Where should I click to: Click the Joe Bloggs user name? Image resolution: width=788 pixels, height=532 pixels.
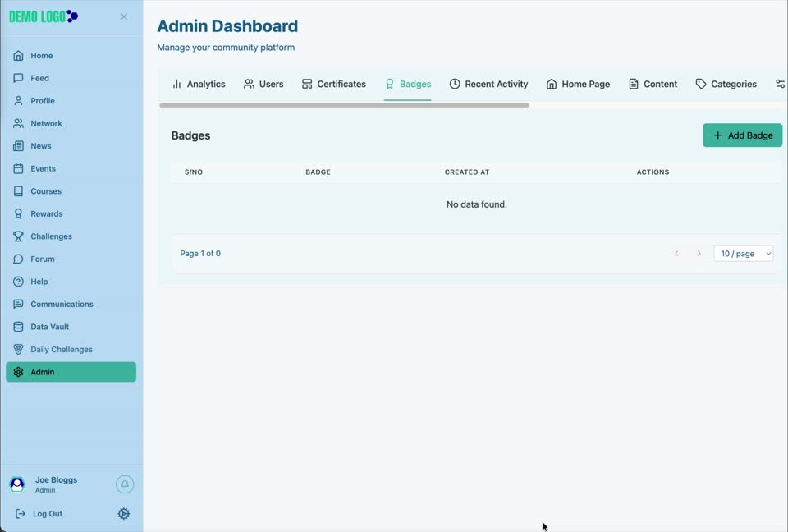point(57,479)
